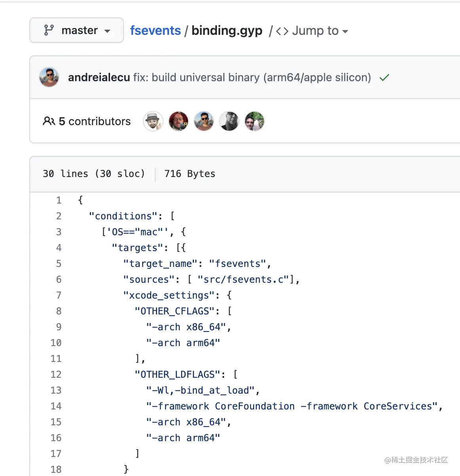Click the git branch icon on the master button
The image size is (460, 476).
click(x=49, y=30)
